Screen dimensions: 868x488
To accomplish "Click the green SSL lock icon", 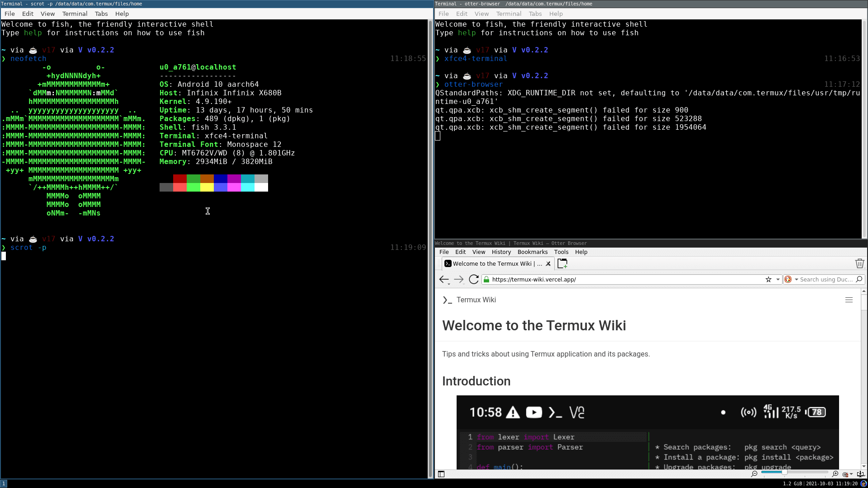I will (x=486, y=279).
